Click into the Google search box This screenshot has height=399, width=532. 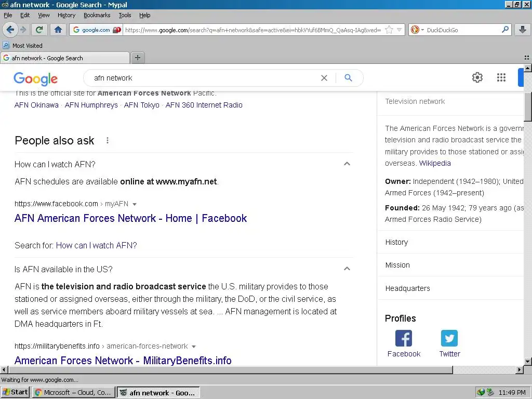pyautogui.click(x=204, y=78)
